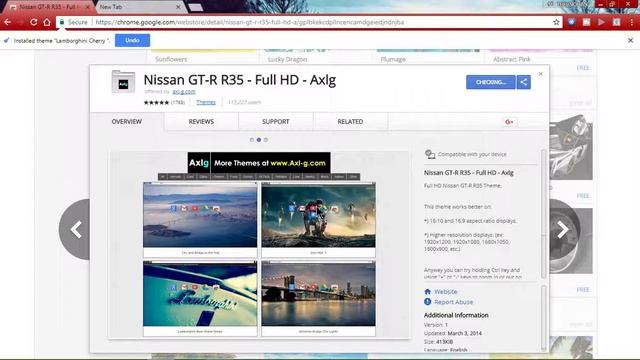This screenshot has width=640, height=360.
Task: Click the shield extension icon in toolbar
Action: click(x=571, y=22)
